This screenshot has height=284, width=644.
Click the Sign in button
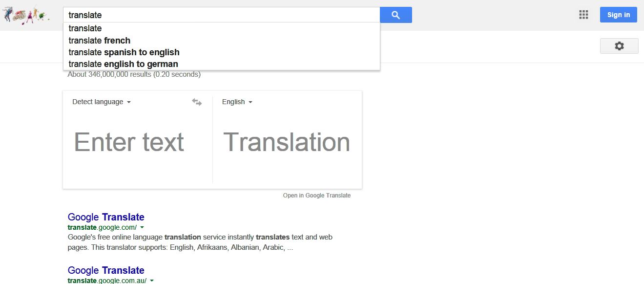[618, 15]
